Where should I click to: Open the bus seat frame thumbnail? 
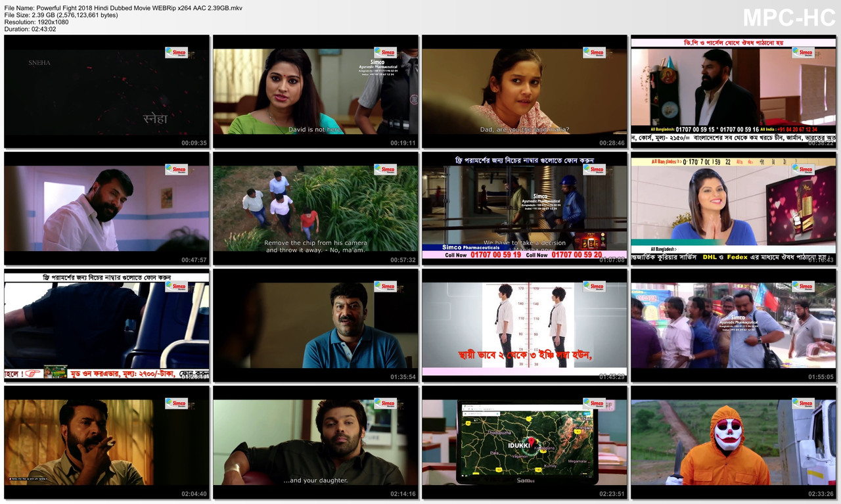pos(106,325)
